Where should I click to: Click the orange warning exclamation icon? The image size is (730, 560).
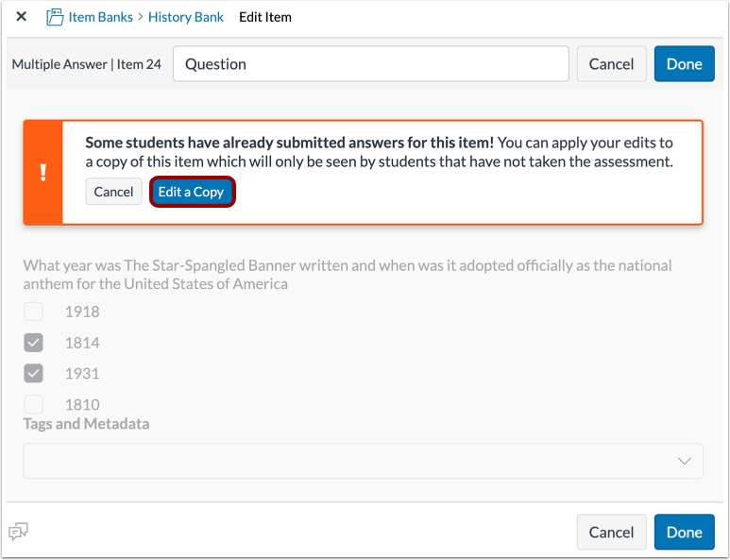pyautogui.click(x=42, y=173)
